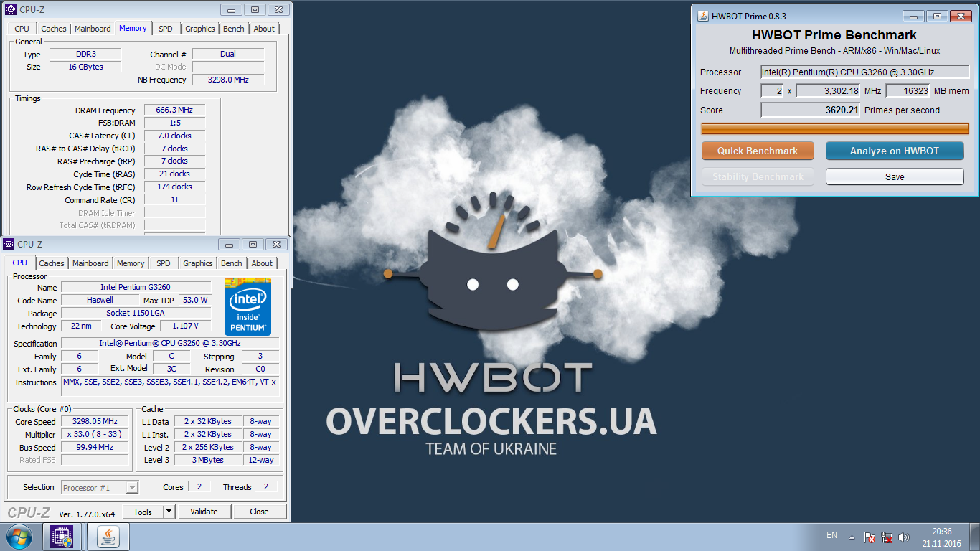Click the Intel Pentium inside logo badge

(x=248, y=306)
